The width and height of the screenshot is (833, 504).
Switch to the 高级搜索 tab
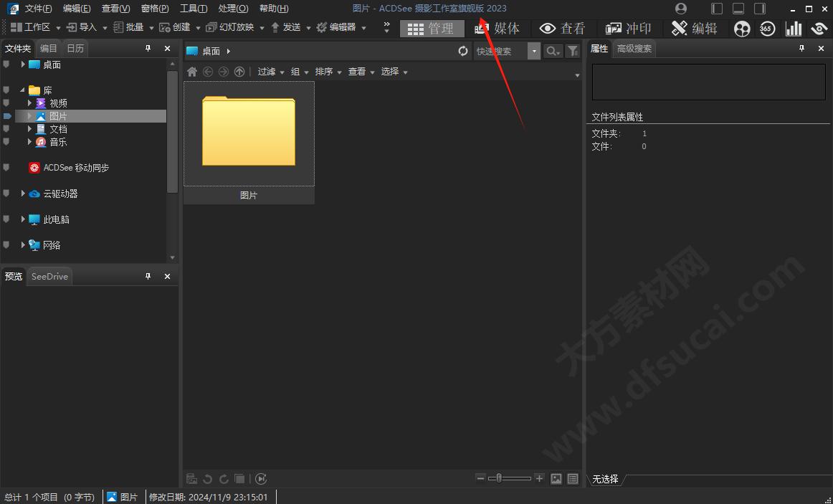(x=634, y=48)
